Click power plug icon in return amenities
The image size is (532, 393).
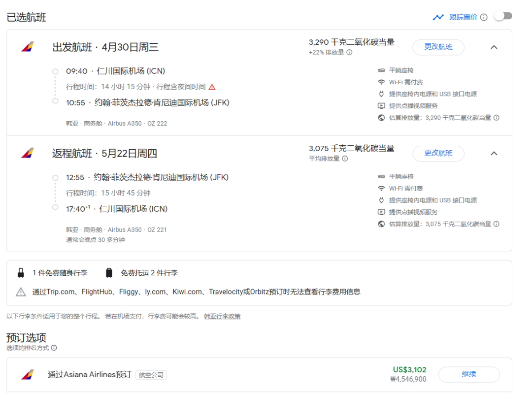click(x=381, y=200)
